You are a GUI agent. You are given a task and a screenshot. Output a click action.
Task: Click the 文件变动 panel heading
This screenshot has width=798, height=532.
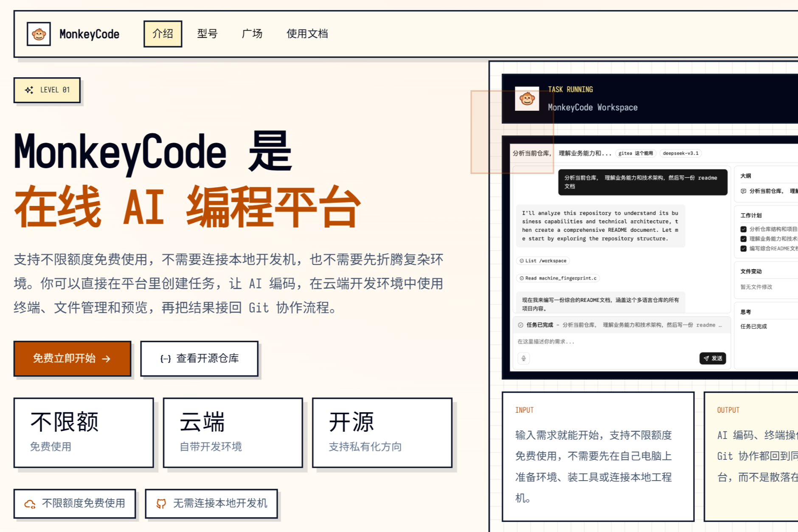pyautogui.click(x=751, y=271)
